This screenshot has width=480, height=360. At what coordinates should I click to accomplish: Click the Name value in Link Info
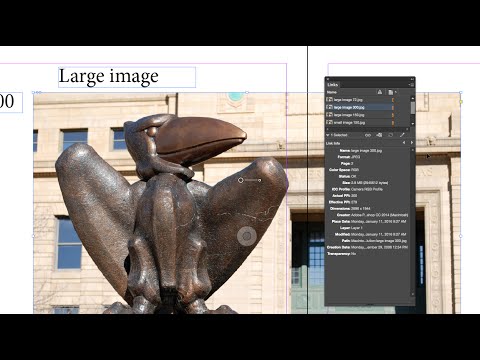366,151
